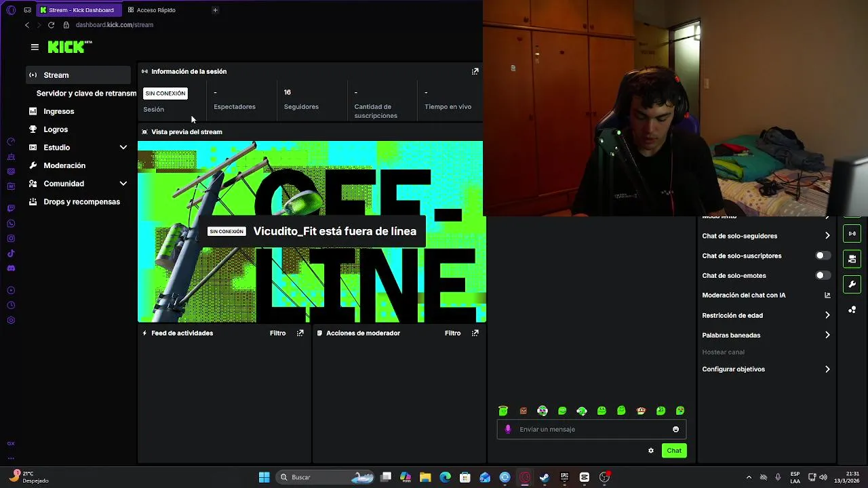Open Instagram in the browser sidebar
The width and height of the screenshot is (868, 488).
tap(11, 239)
